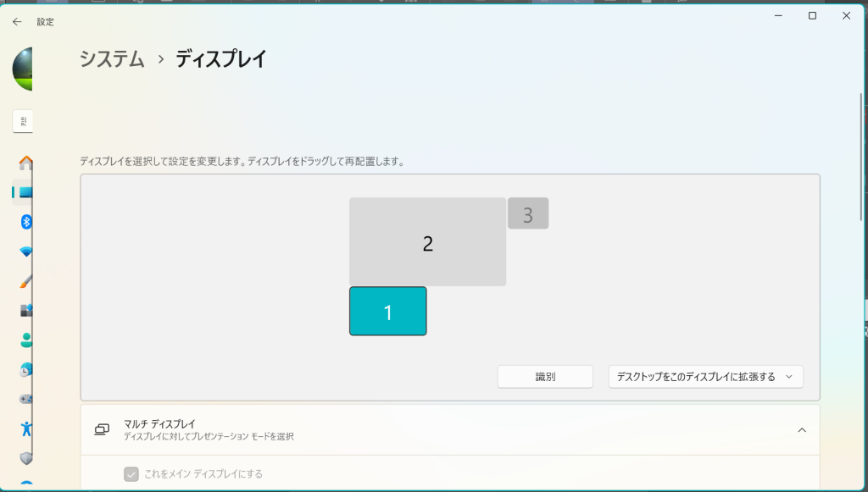The image size is (868, 492).
Task: Select display 3 in the arrangement
Action: point(528,213)
